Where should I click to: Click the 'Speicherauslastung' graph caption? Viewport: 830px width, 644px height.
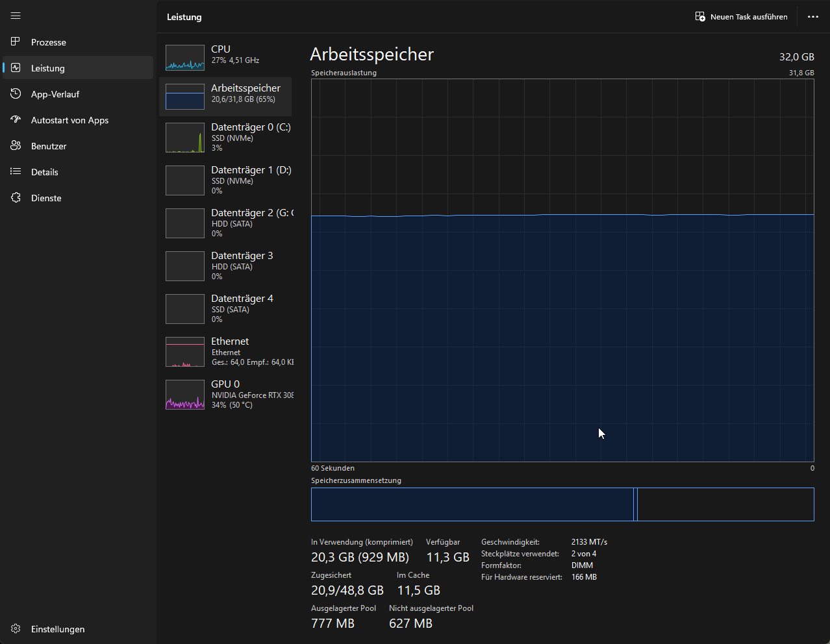click(344, 73)
